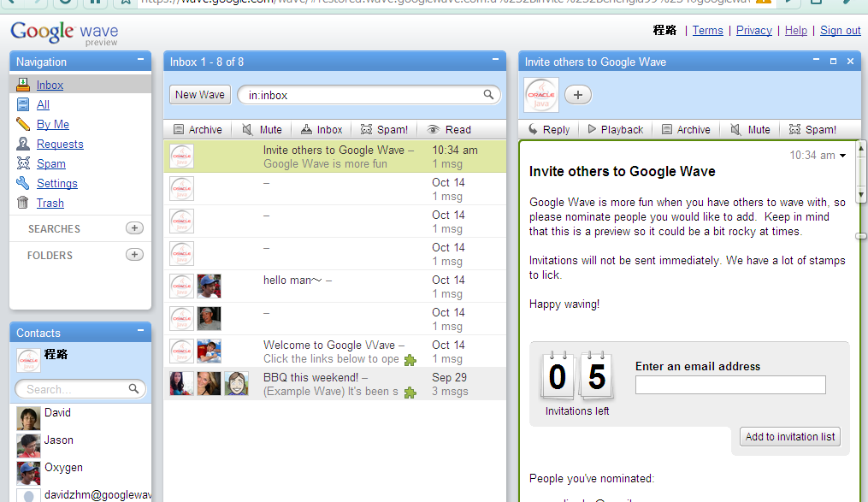
Task: Click the Google Wave preview logo
Action: click(x=64, y=33)
